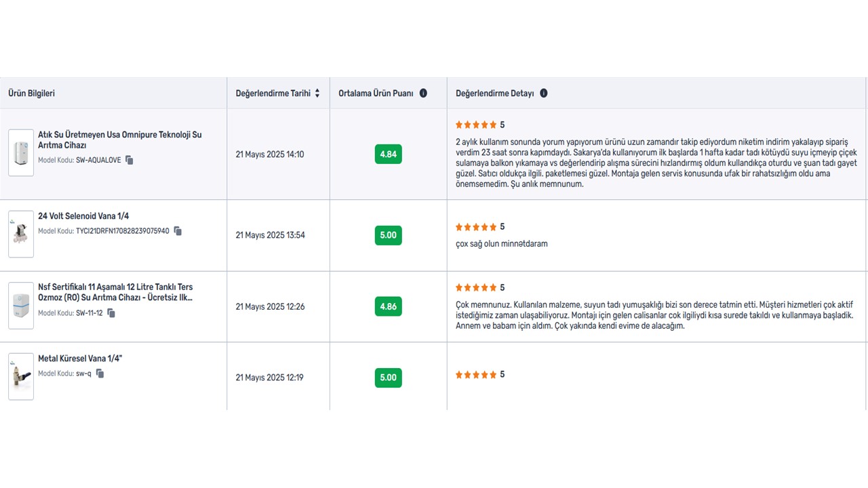Open 24 Volt Selenoid Vana 1/4 title
868x488 pixels.
pos(83,216)
